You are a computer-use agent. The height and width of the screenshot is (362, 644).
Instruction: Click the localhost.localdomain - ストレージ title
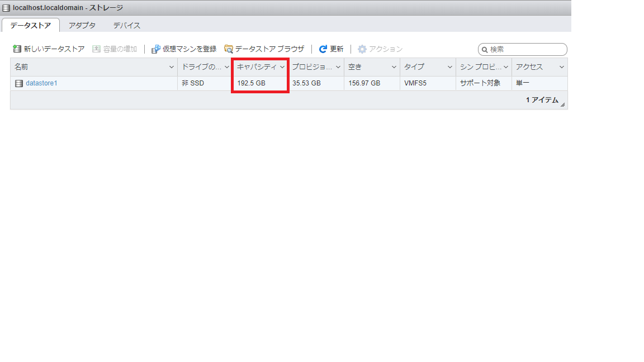68,8
